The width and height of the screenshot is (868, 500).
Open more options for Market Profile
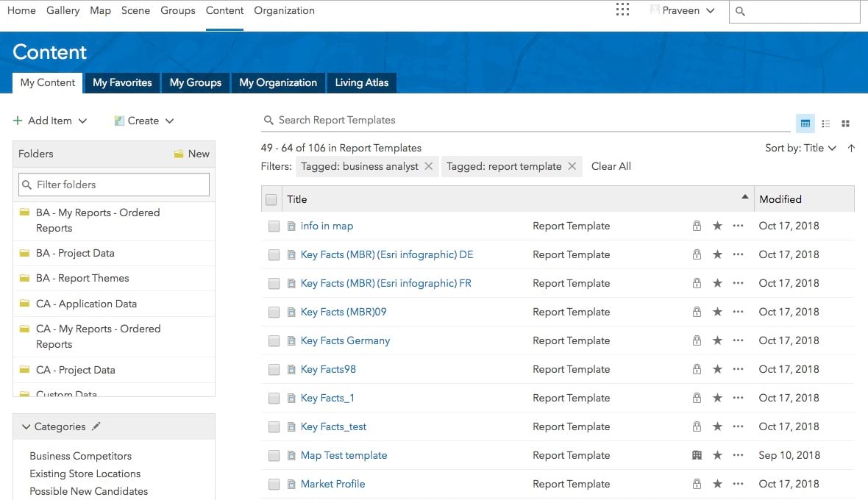[x=738, y=484]
